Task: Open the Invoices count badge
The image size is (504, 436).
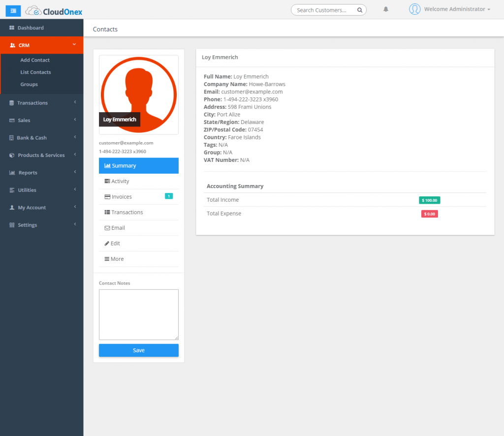Action: click(x=168, y=196)
